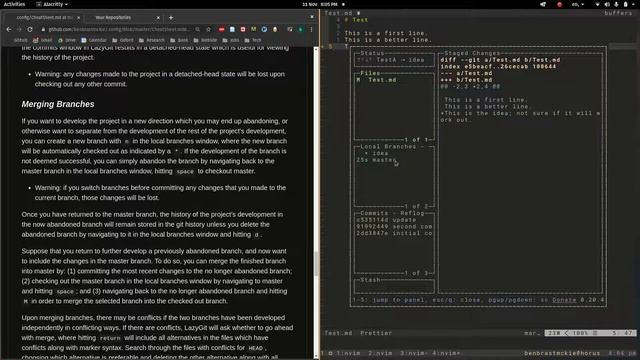Click the blue document extension icon

232,29
